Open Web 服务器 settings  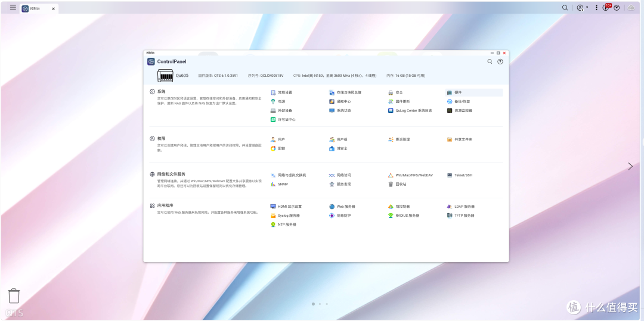click(342, 206)
